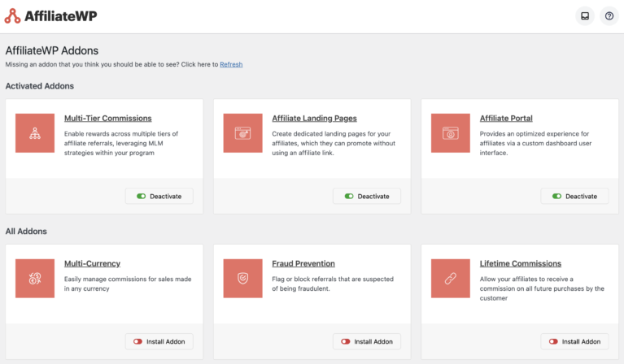Open the Lifetime Commissions title link

521,264
